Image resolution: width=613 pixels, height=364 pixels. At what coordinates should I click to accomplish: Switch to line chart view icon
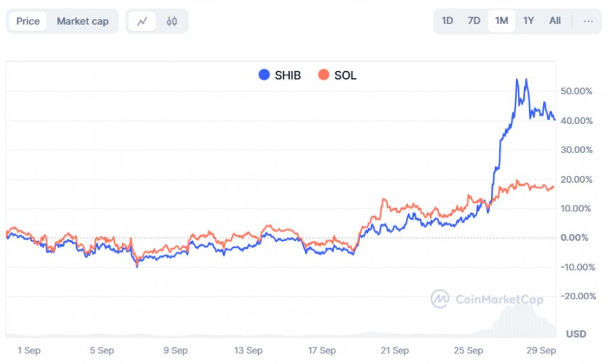coord(142,21)
